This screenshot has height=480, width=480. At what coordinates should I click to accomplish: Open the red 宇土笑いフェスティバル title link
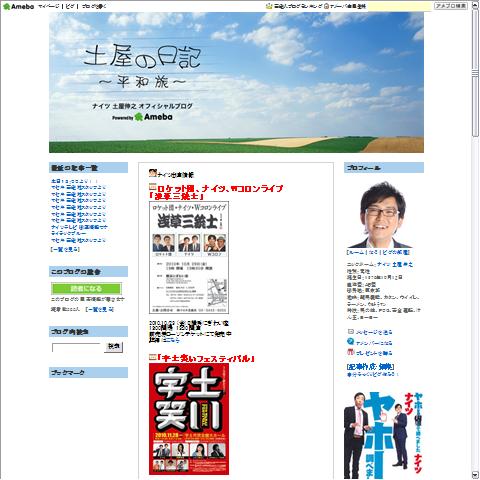(x=206, y=359)
